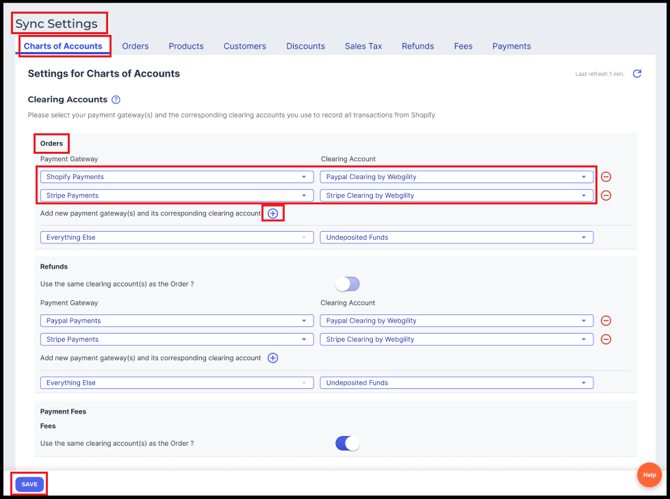This screenshot has width=670, height=499.
Task: Open Stripe Clearing by Webgility dropdown in Refunds
Action: pos(456,340)
